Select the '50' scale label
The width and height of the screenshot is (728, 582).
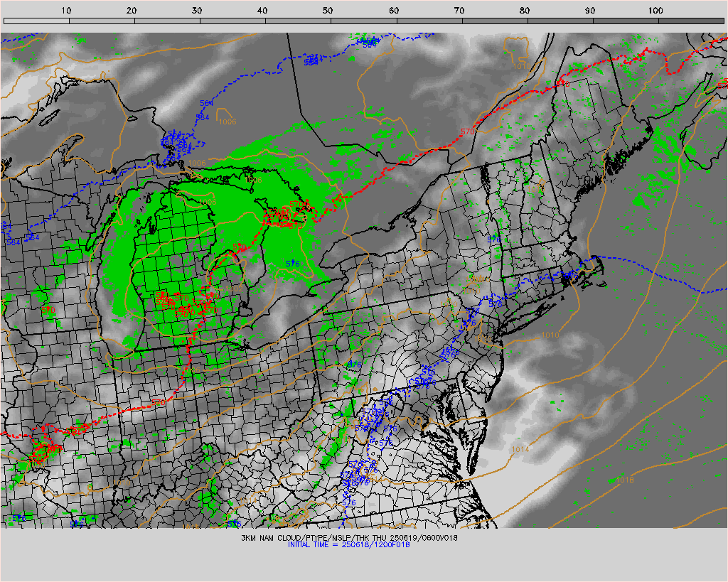tap(328, 10)
